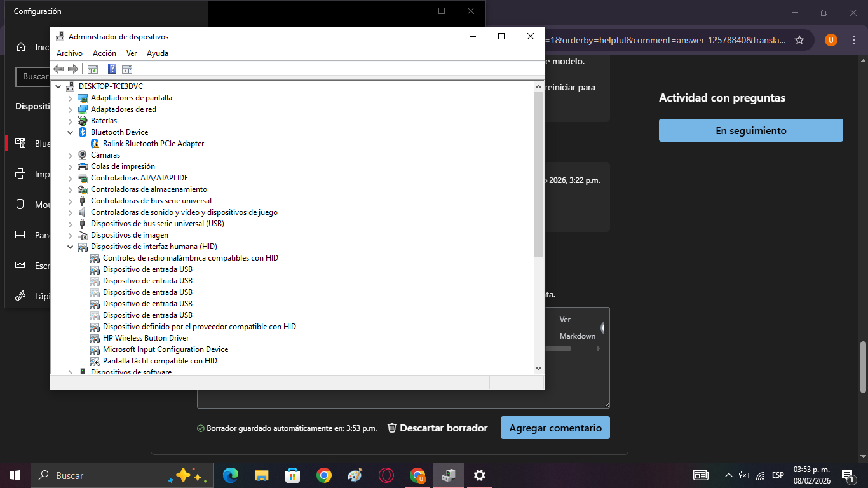This screenshot has width=868, height=488.
Task: Collapse Dispositivos de interfaz humana (HID)
Action: tap(71, 247)
